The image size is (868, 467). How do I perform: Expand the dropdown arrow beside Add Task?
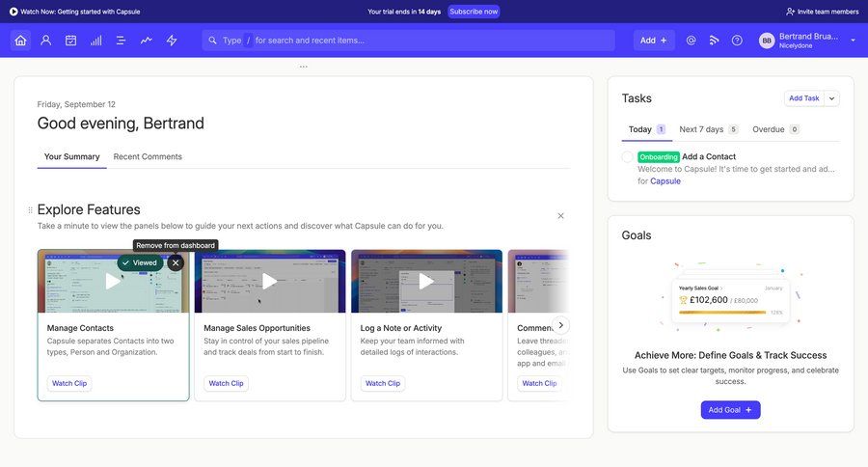pyautogui.click(x=832, y=98)
